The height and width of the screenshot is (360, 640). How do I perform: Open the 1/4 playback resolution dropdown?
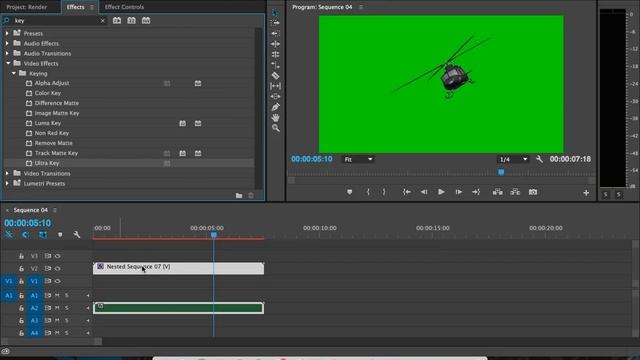pos(513,159)
